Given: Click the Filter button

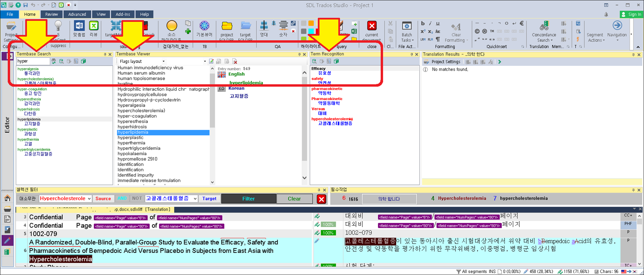Looking at the screenshot, I should 249,198.
